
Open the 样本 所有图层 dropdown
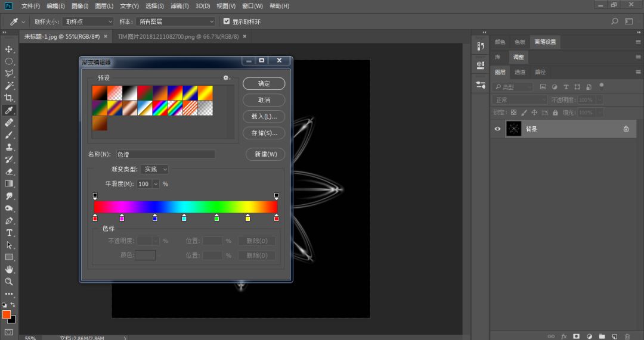pos(175,21)
